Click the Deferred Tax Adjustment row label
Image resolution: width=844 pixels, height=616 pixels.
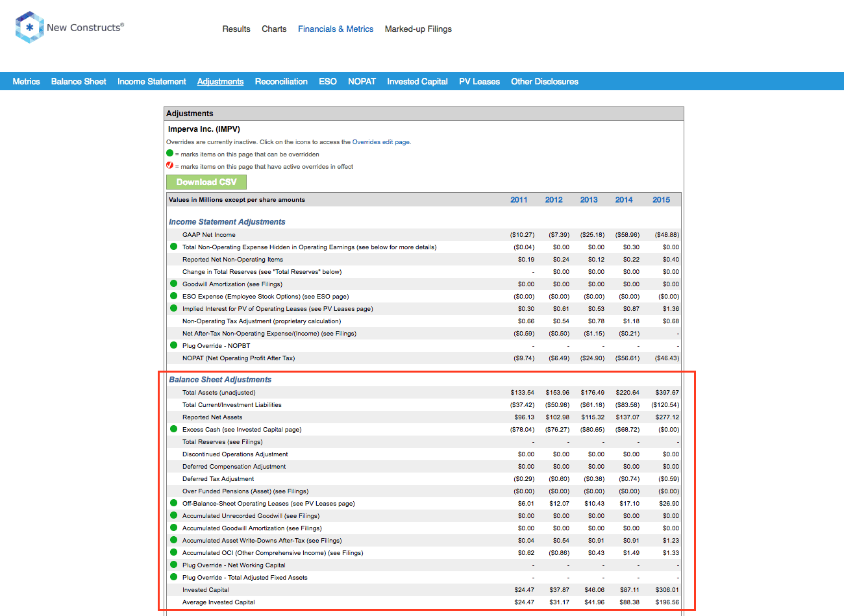point(218,478)
